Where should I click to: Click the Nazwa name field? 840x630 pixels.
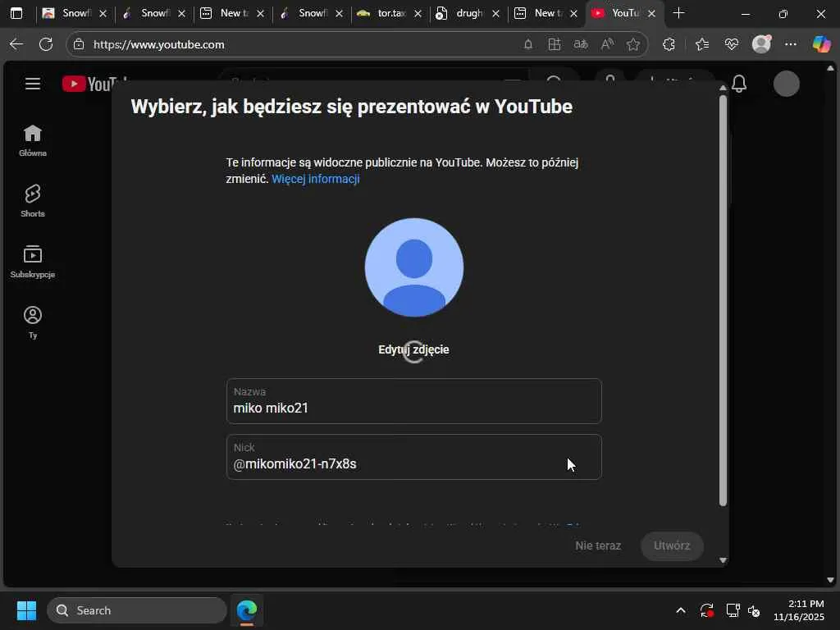(414, 401)
